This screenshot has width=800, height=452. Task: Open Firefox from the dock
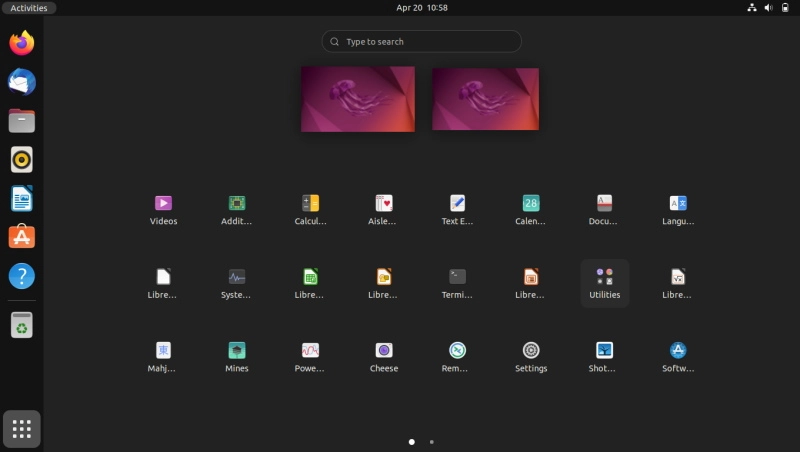pyautogui.click(x=21, y=43)
